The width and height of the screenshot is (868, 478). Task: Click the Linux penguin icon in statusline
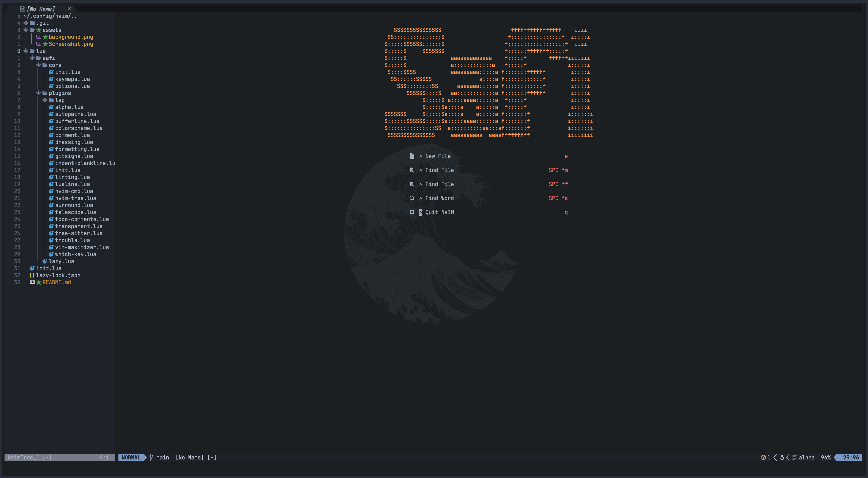tap(782, 457)
